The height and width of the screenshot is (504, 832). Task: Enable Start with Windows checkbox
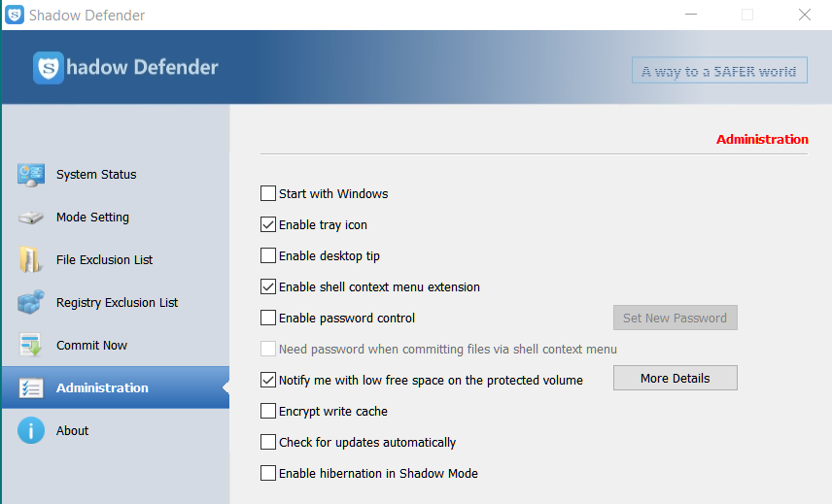(268, 194)
